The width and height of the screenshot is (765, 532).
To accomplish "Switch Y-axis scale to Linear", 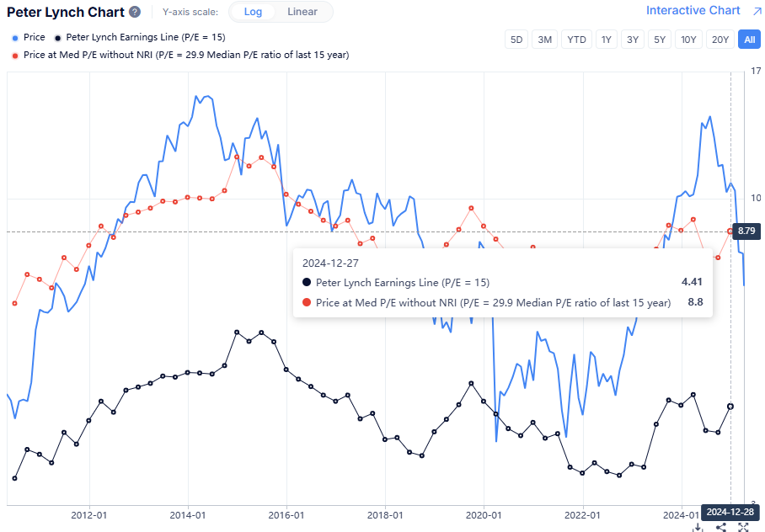I will (302, 12).
